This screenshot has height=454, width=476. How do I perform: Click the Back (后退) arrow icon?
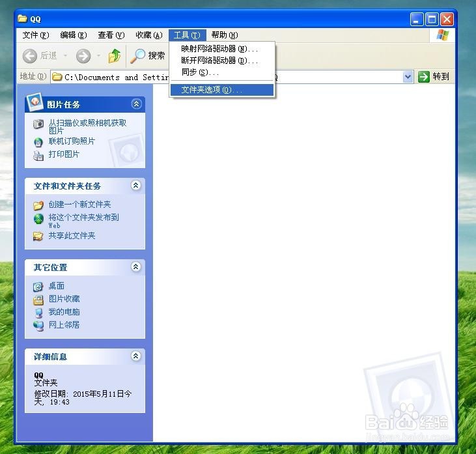coord(30,56)
